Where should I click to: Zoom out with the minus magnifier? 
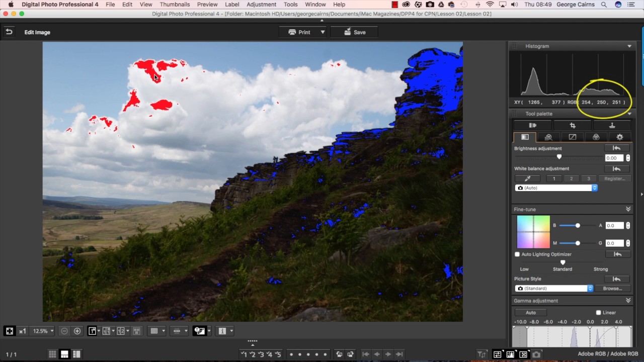click(64, 331)
